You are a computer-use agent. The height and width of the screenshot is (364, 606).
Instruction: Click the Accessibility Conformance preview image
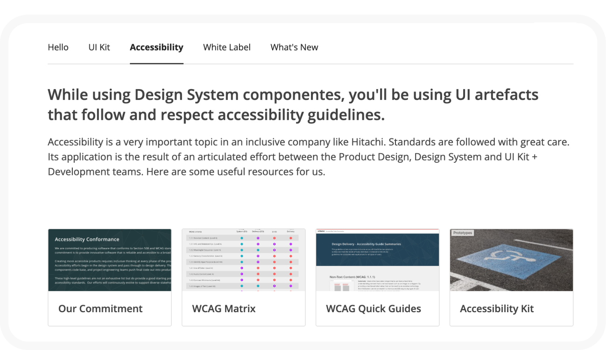click(x=109, y=259)
